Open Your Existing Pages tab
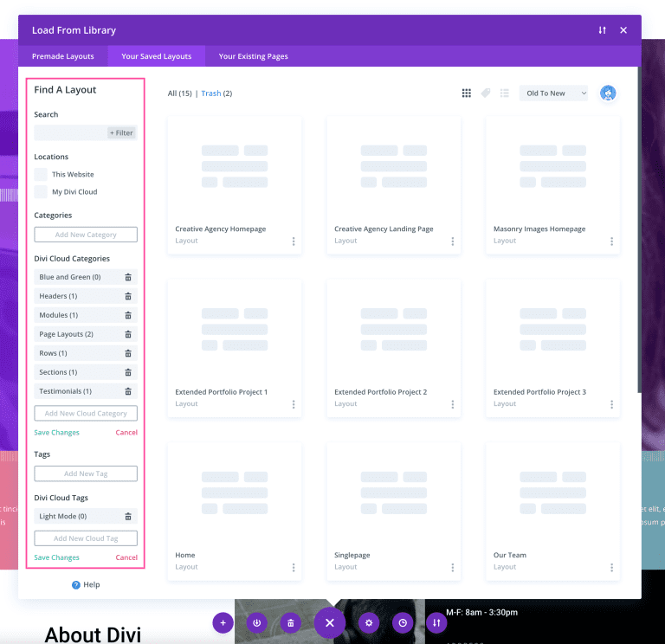Image resolution: width=665 pixels, height=644 pixels. point(253,56)
